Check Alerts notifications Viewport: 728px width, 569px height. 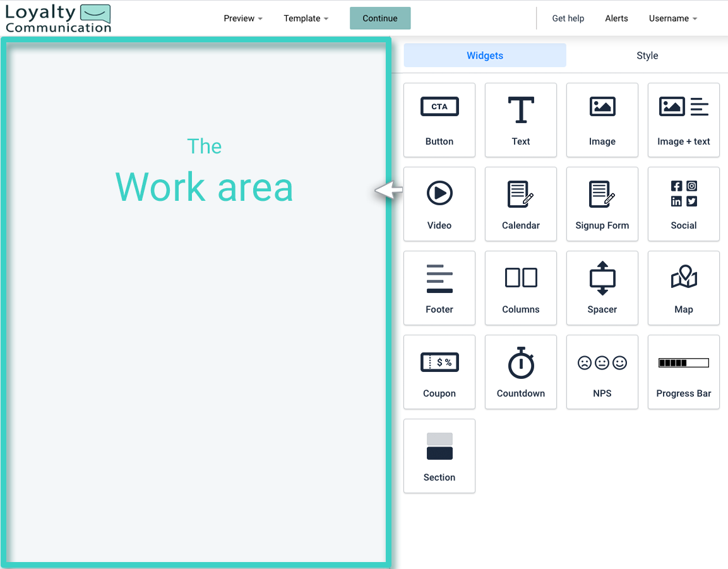(x=616, y=18)
